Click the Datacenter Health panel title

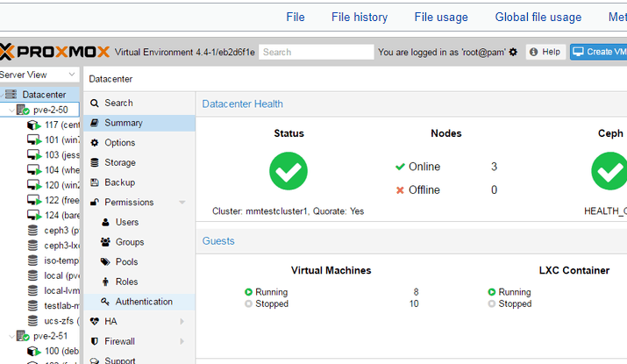[x=242, y=104]
